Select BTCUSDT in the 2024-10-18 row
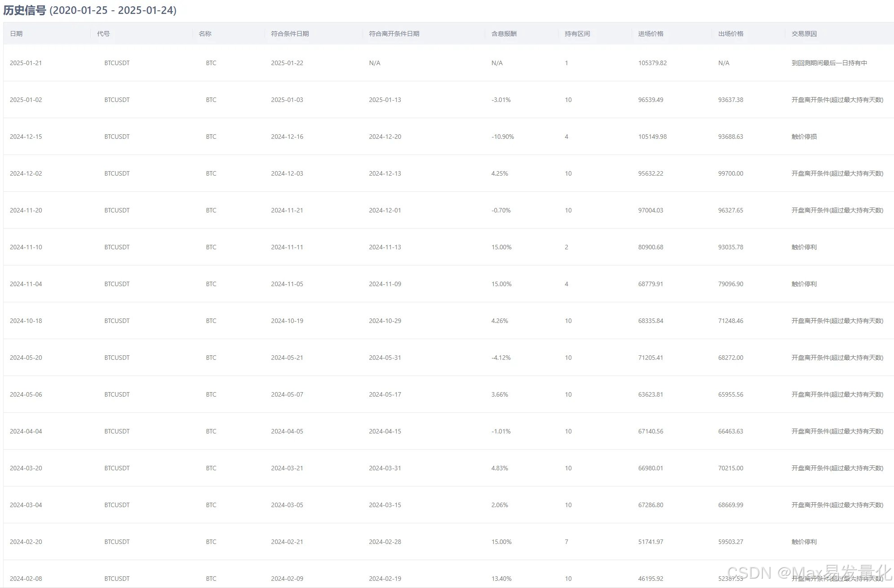The width and height of the screenshot is (894, 588). 117,321
